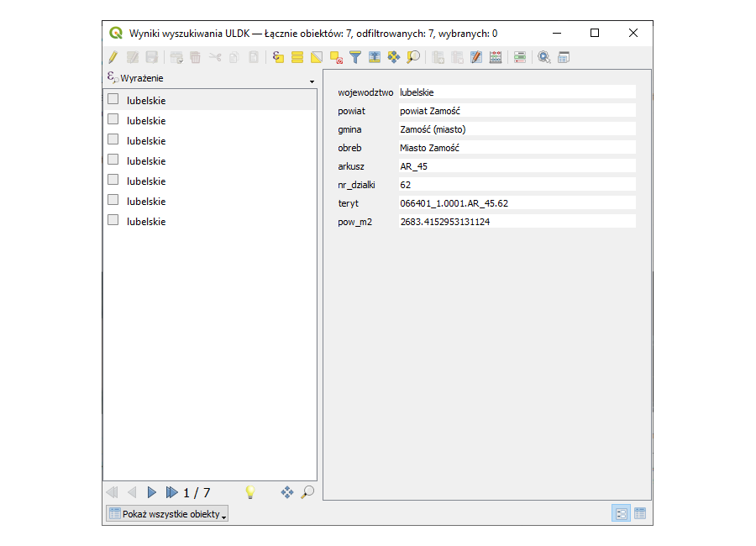Click the Select all features icon
This screenshot has height=546, width=756.
(297, 57)
